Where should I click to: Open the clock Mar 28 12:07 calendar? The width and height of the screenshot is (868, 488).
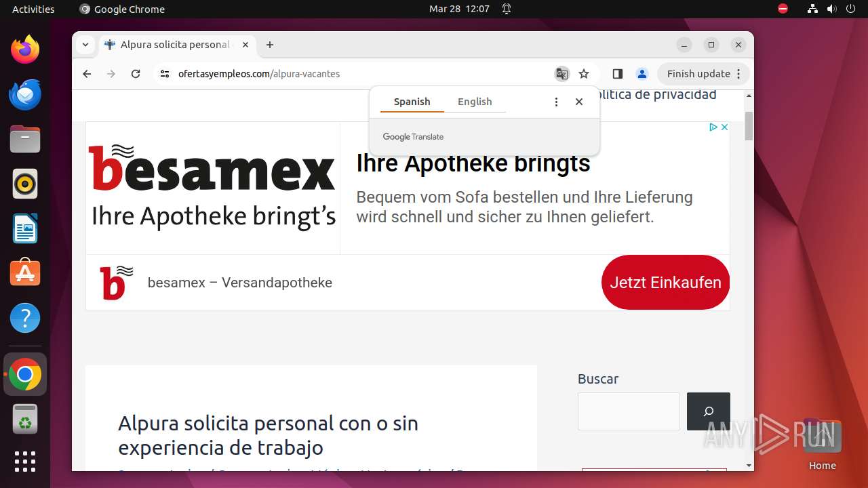click(459, 9)
